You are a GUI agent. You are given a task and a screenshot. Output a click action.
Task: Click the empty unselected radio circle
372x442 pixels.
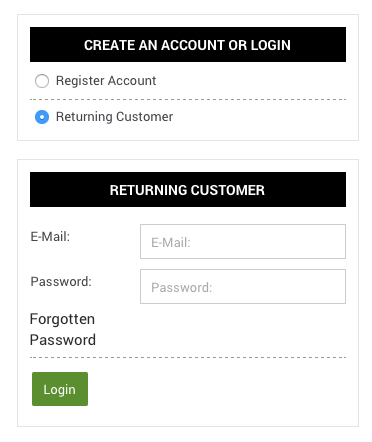tap(42, 81)
